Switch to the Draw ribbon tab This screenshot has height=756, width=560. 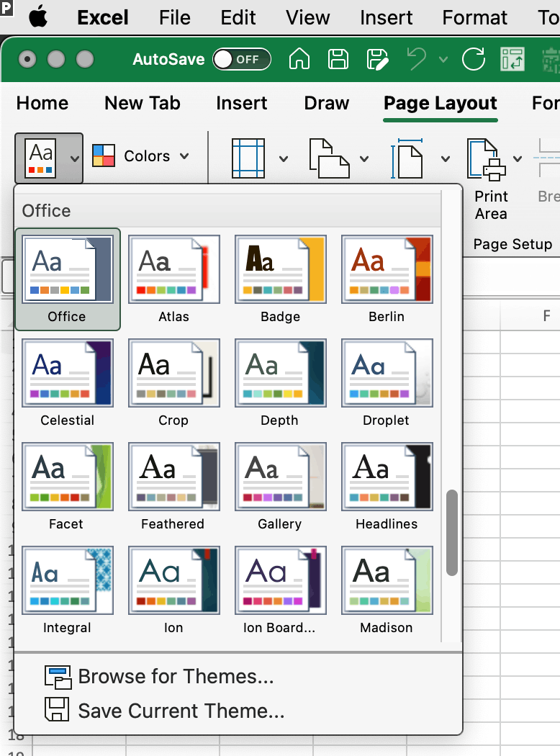[326, 103]
